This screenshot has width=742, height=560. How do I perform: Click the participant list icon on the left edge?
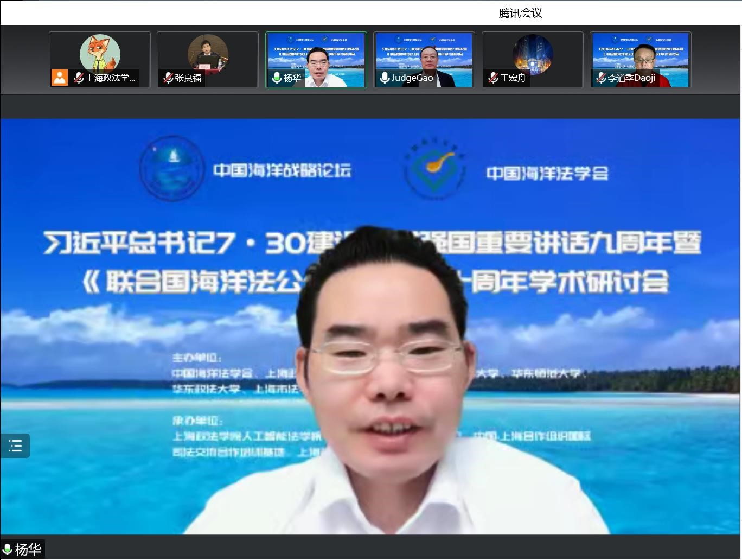click(x=15, y=446)
